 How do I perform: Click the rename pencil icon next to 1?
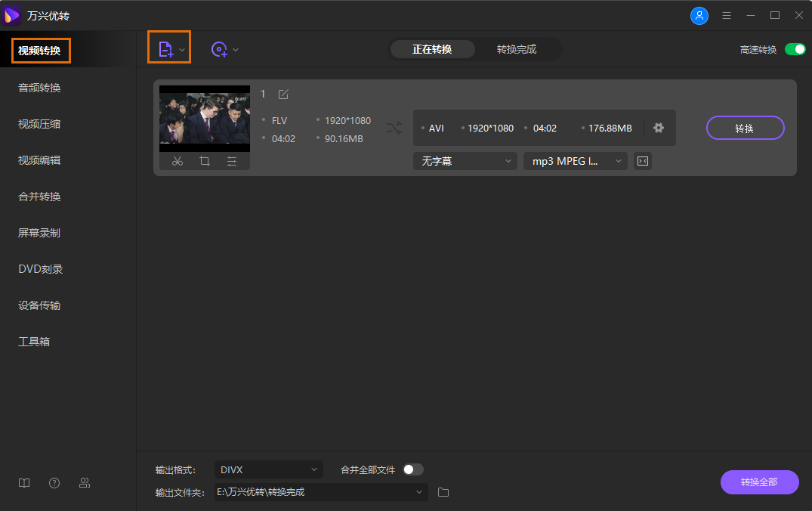(283, 94)
